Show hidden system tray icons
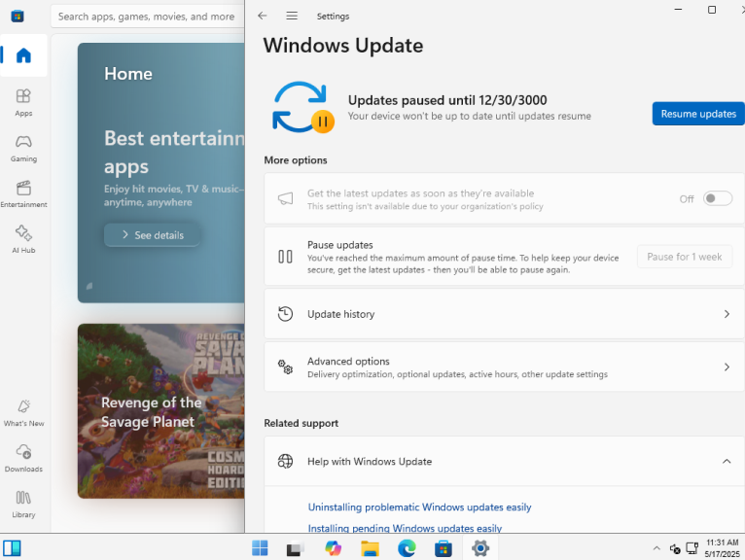745x560 pixels. [656, 548]
